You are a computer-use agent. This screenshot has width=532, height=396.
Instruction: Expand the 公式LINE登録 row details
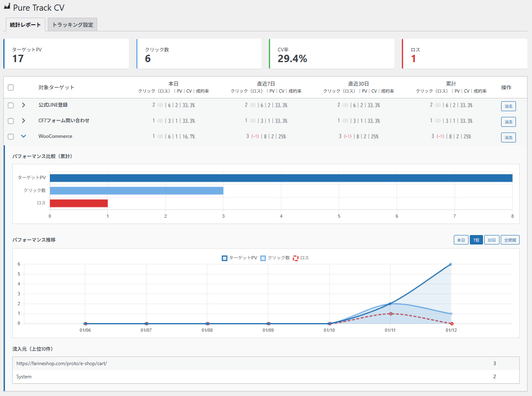click(23, 105)
